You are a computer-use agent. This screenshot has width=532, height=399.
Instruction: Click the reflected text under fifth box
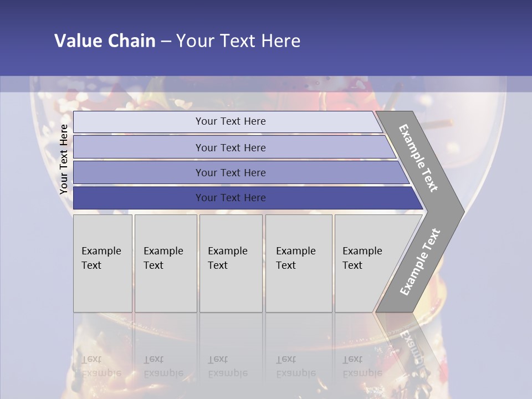tap(362, 366)
